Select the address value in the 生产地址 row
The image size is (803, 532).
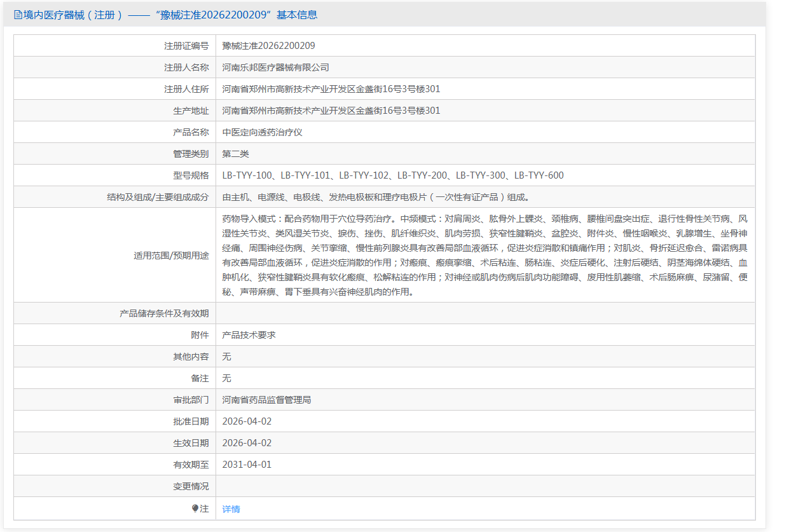[331, 111]
